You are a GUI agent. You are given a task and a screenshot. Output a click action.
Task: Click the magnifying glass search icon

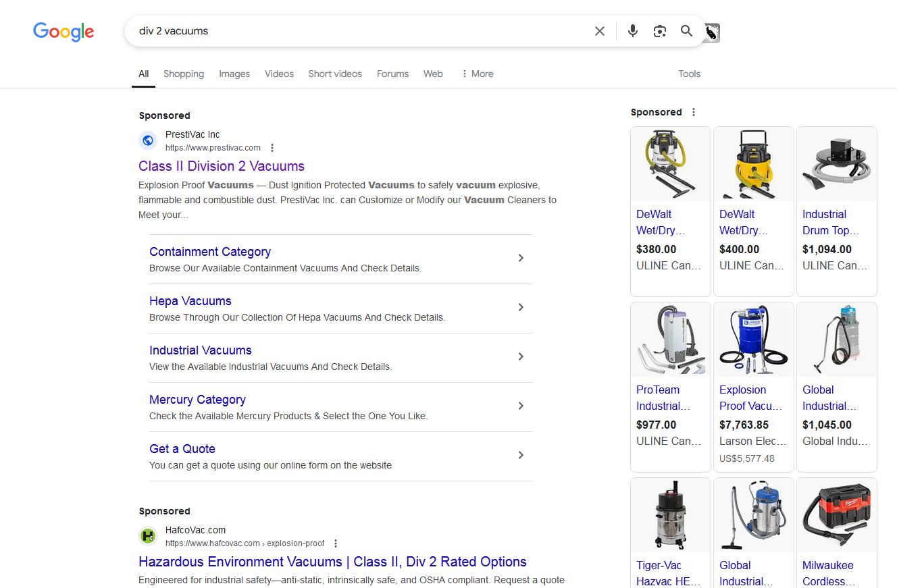tap(687, 31)
